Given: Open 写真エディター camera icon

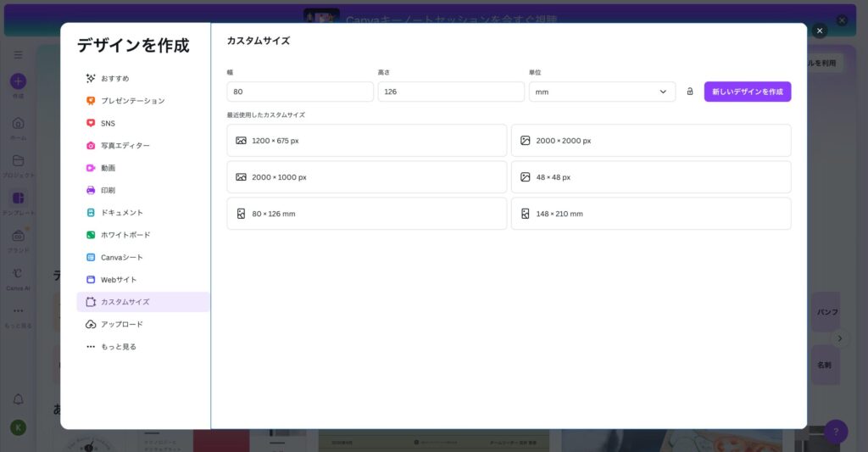Looking at the screenshot, I should pos(91,146).
